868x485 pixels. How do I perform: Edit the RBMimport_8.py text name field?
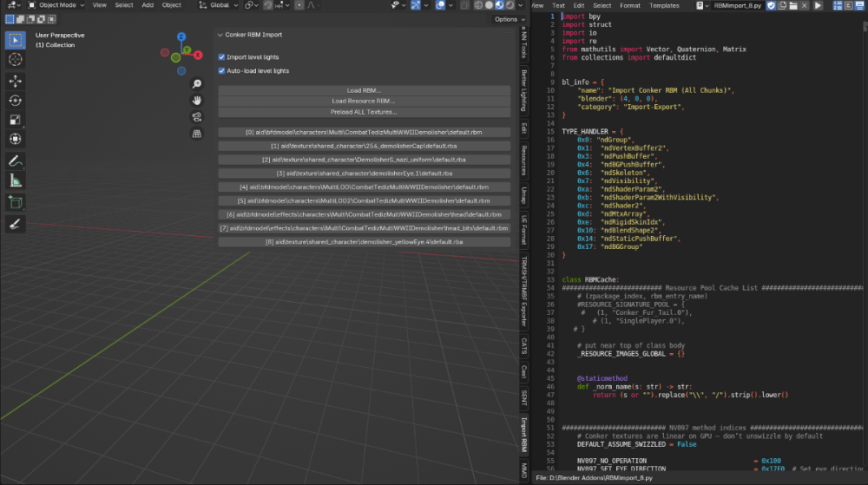click(x=738, y=5)
